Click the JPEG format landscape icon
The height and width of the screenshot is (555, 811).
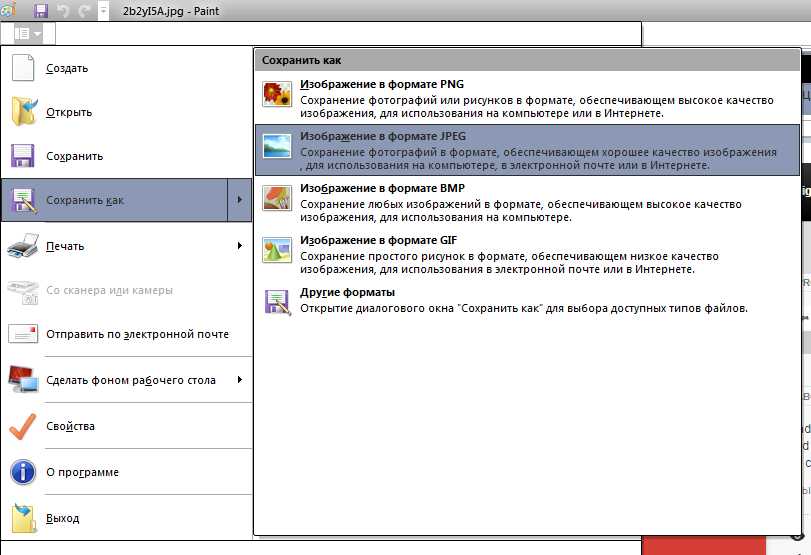click(x=277, y=146)
